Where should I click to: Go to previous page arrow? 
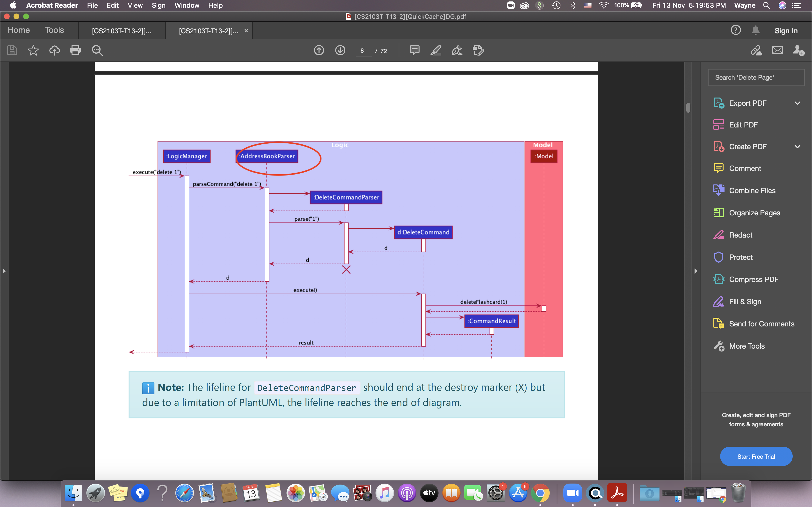(x=319, y=50)
